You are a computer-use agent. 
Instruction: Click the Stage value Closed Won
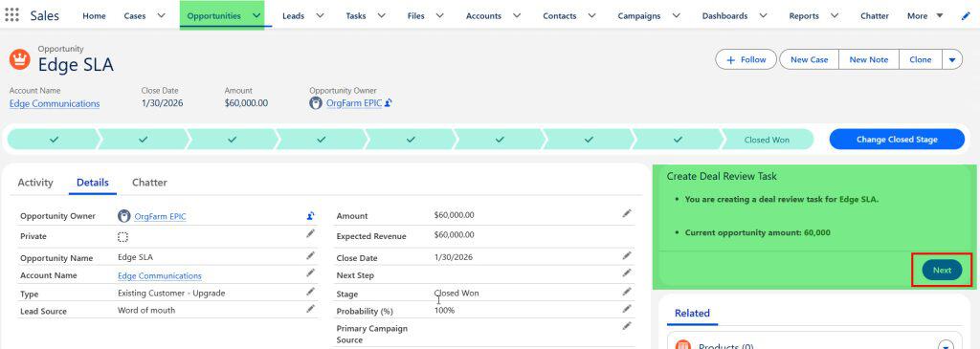(457, 293)
